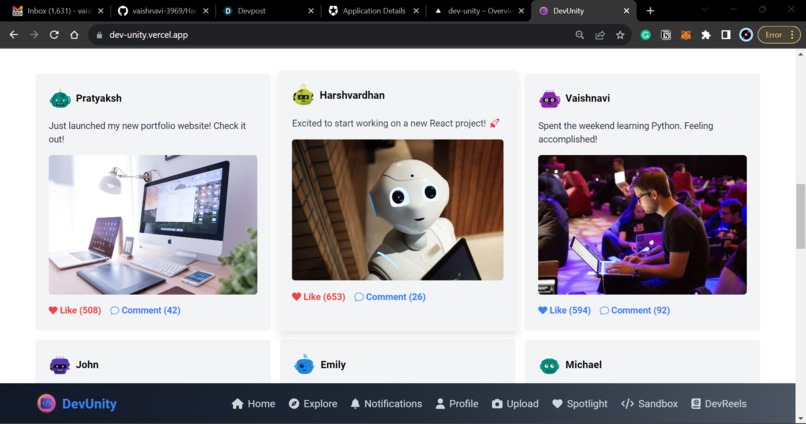
Task: Click the scrollbar down arrow
Action: click(x=800, y=419)
